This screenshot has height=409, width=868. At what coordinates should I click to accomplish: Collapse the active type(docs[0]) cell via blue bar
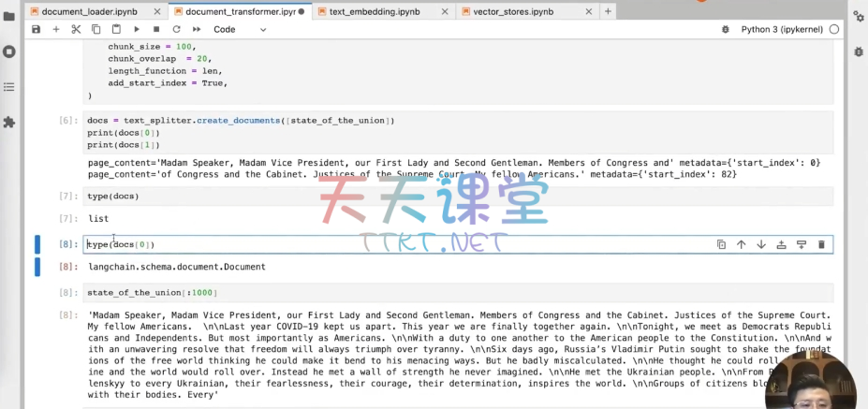(x=37, y=244)
